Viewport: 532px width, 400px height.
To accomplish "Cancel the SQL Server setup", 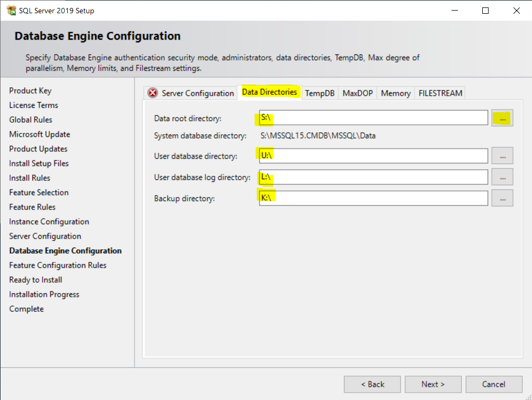I will (494, 384).
